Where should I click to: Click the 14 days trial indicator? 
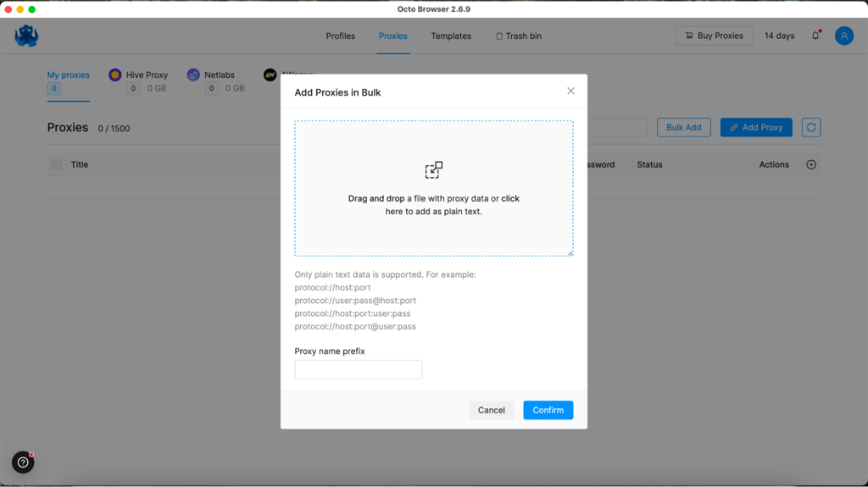780,36
